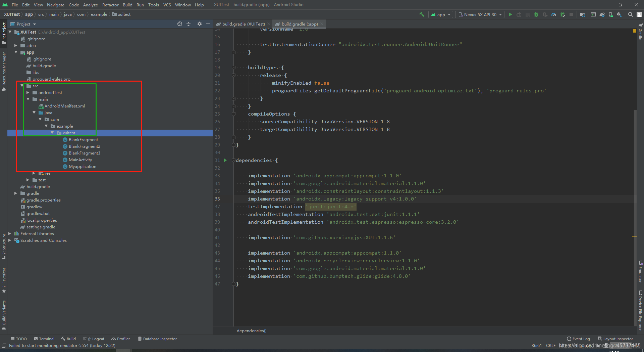Expand the gradle folder node
The height and width of the screenshot is (352, 644).
[x=16, y=193]
